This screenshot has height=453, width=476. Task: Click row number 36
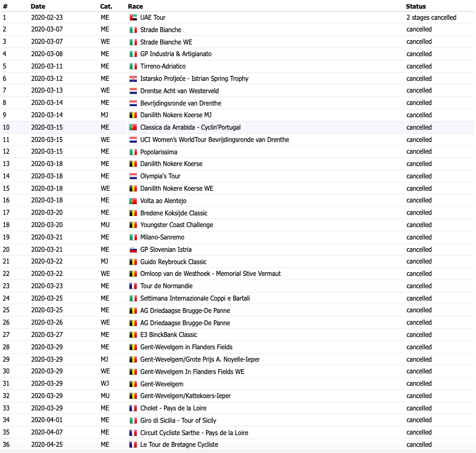[6, 445]
